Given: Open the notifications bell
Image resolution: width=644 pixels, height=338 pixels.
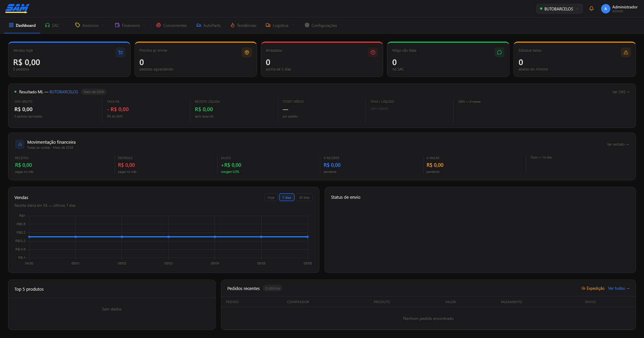Looking at the screenshot, I should pos(591,9).
